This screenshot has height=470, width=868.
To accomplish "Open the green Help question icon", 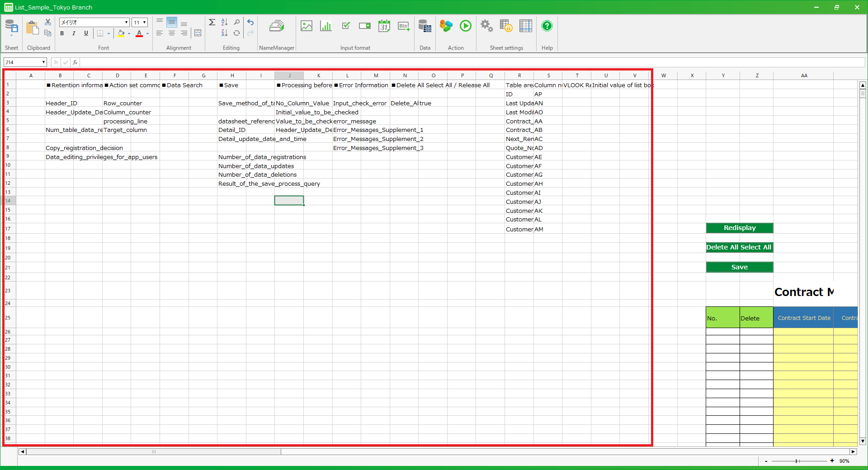I will coord(547,26).
